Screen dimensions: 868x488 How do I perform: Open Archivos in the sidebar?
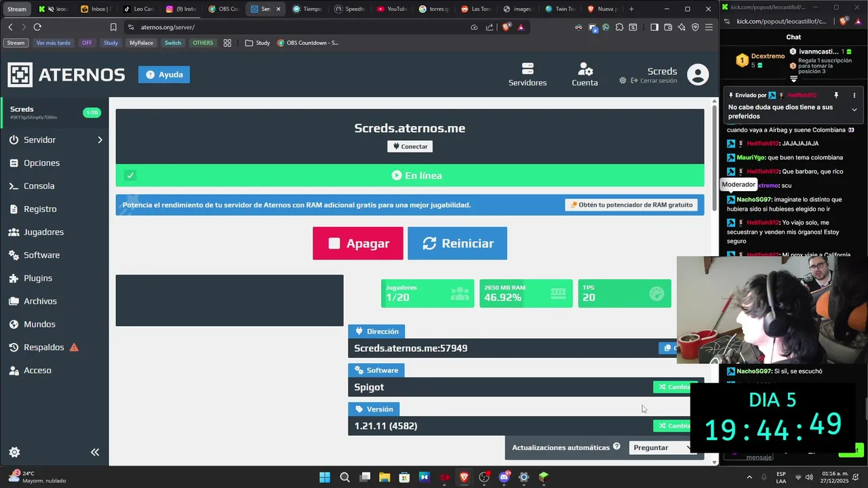54,301
